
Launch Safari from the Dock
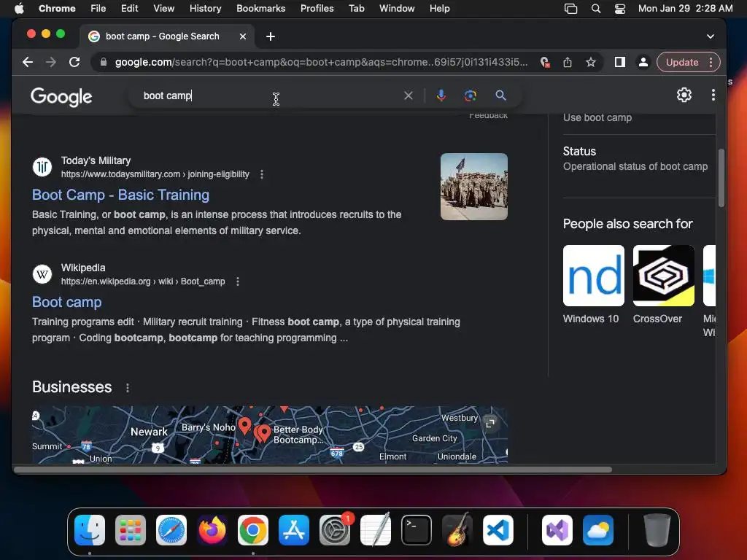coord(171,530)
